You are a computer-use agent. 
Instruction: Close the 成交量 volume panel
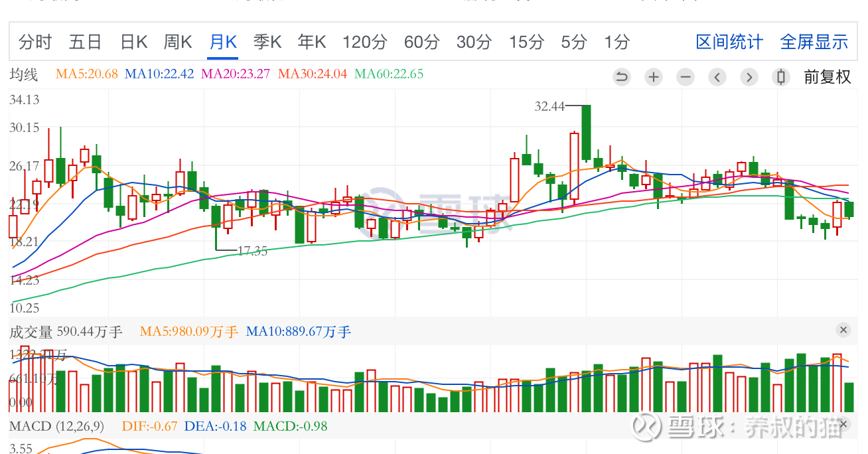[843, 330]
